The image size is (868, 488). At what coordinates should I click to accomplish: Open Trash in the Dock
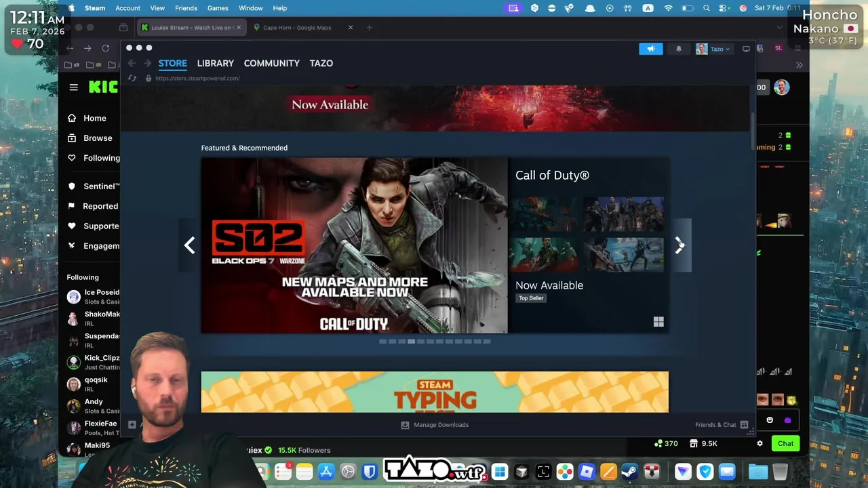click(x=780, y=471)
